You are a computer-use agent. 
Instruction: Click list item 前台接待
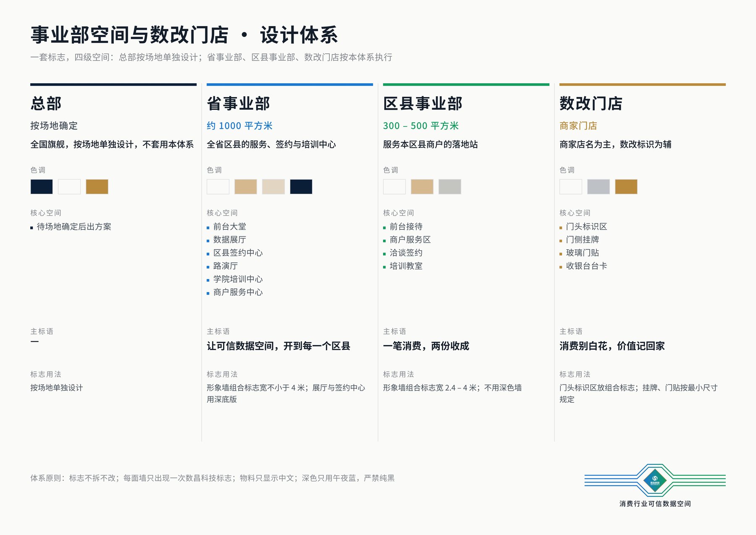tap(406, 227)
